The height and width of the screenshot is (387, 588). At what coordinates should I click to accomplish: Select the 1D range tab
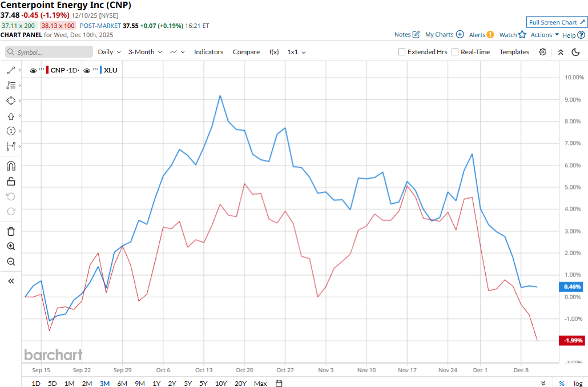pos(36,383)
